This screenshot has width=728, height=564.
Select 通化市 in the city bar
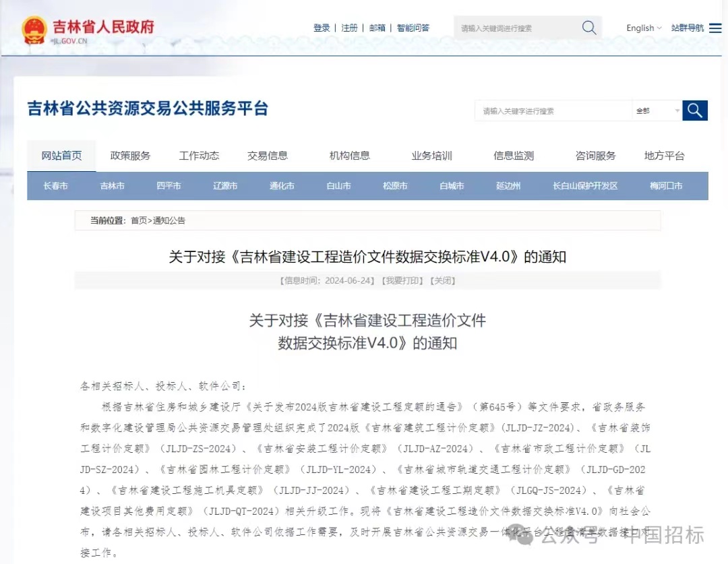[x=282, y=186]
